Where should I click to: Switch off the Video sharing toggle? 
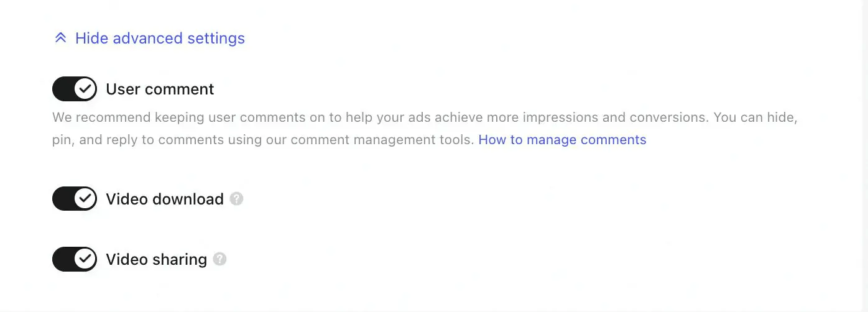click(75, 259)
